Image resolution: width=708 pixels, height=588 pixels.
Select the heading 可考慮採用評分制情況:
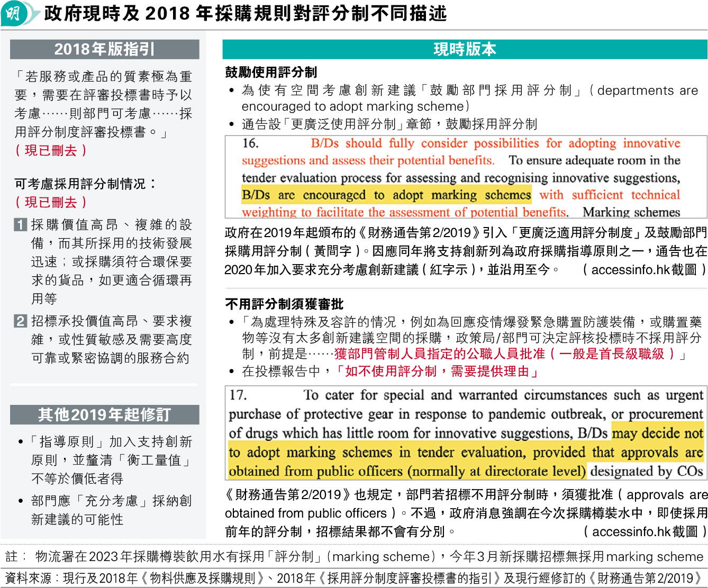[85, 184]
